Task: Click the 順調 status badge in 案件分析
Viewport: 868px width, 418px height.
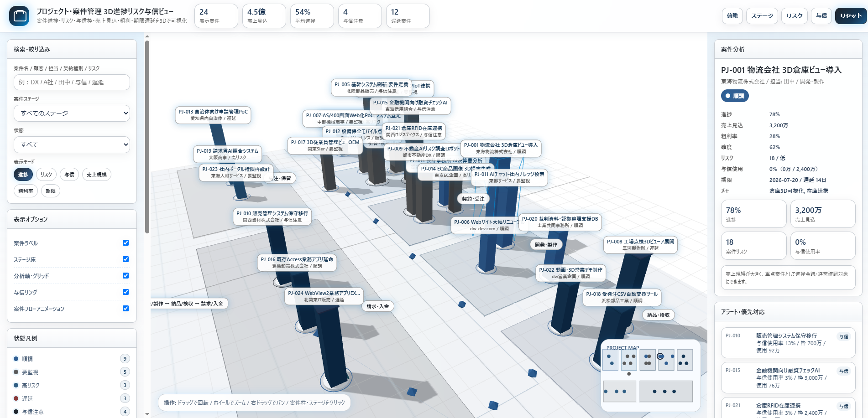Action: (735, 96)
